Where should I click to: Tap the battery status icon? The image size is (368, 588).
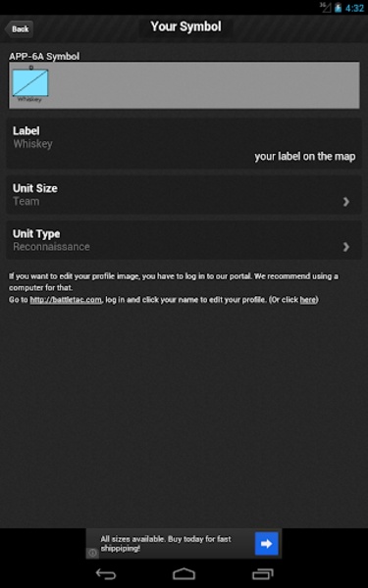point(338,8)
